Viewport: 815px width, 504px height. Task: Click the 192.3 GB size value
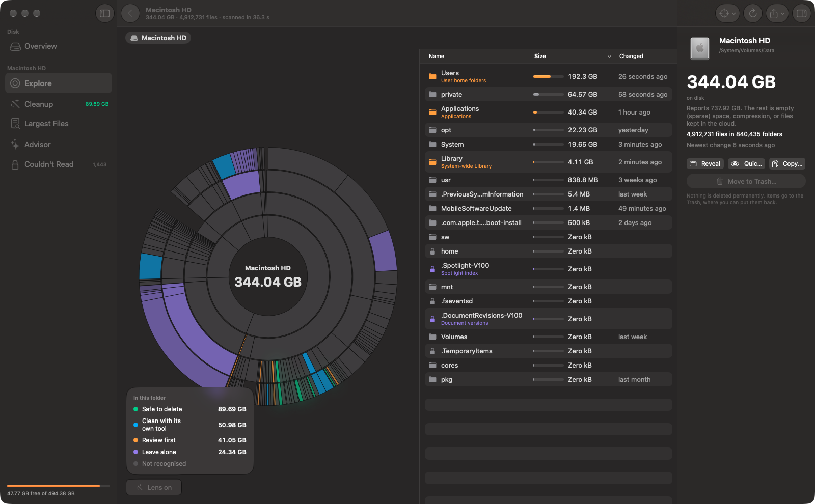(x=583, y=76)
